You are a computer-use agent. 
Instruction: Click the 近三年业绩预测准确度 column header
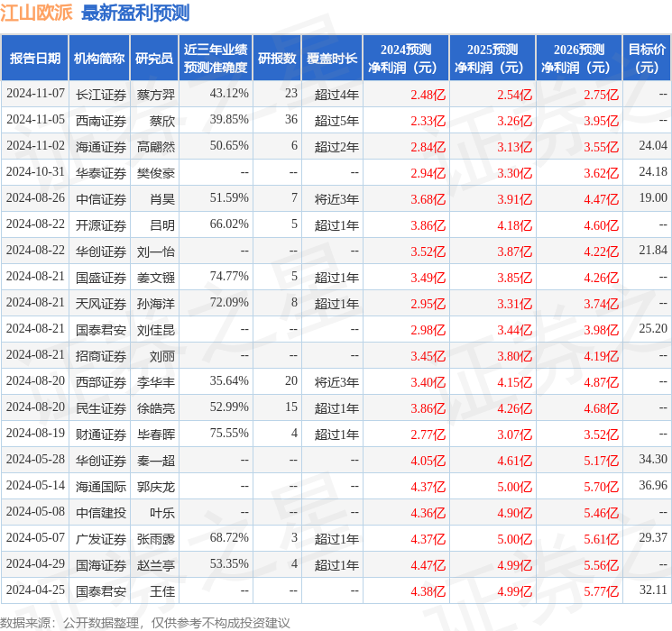[216, 59]
